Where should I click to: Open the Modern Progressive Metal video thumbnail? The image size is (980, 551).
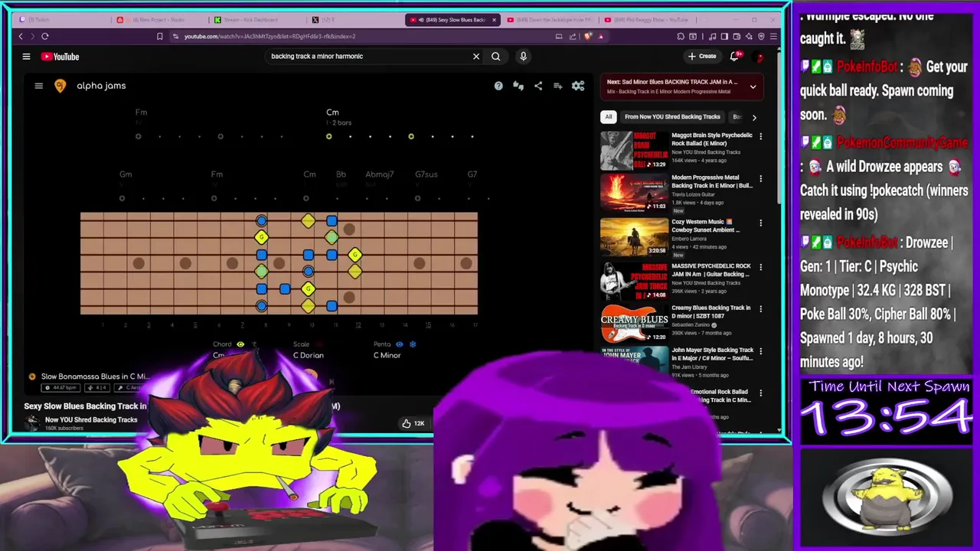tap(634, 192)
